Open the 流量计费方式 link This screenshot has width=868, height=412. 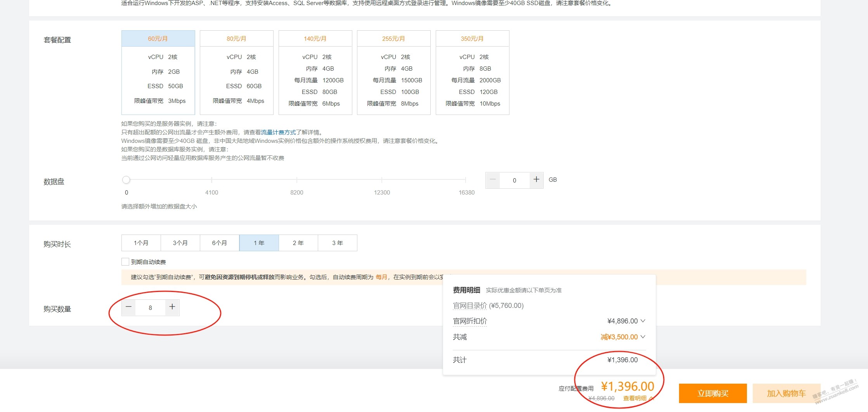coord(278,132)
